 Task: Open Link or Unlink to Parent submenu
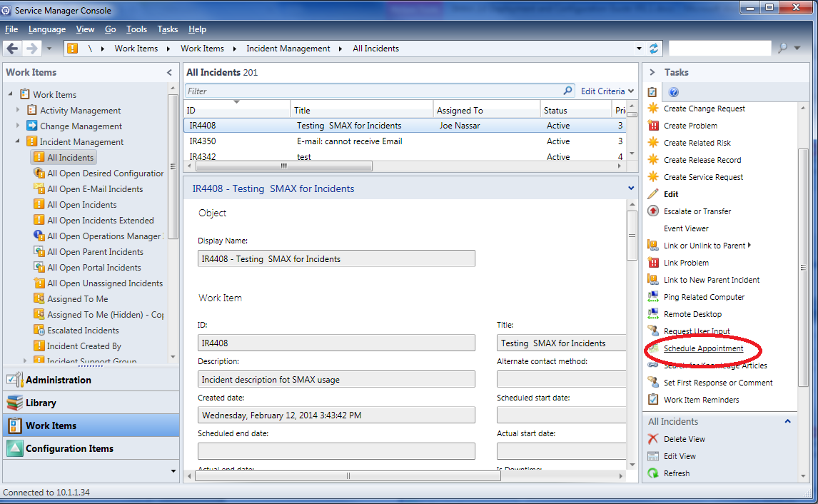(x=707, y=245)
